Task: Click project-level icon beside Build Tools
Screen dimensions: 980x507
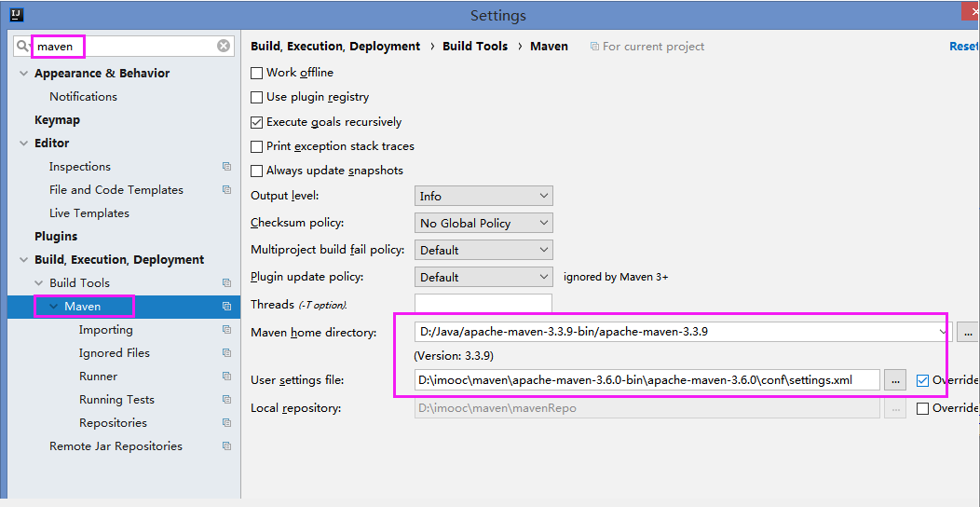Action: point(227,283)
